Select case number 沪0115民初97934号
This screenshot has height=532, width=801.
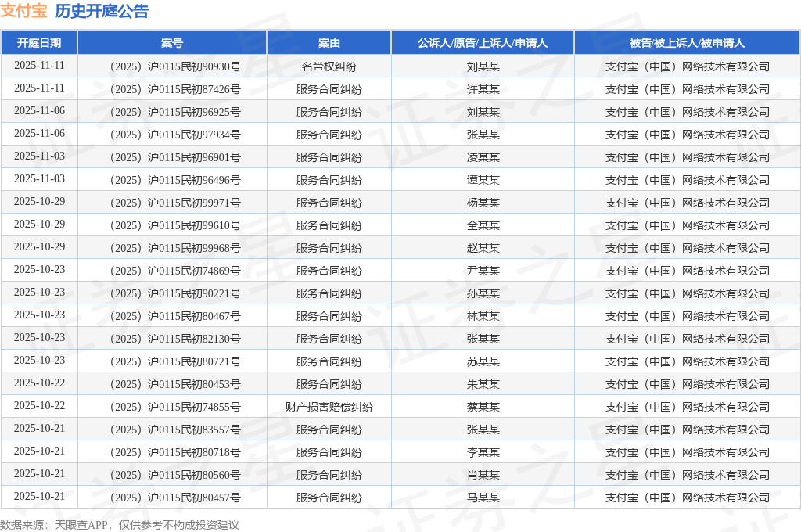[175, 135]
